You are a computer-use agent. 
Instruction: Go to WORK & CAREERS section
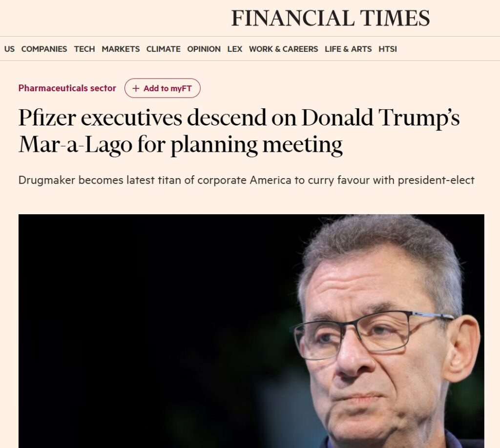tap(283, 49)
